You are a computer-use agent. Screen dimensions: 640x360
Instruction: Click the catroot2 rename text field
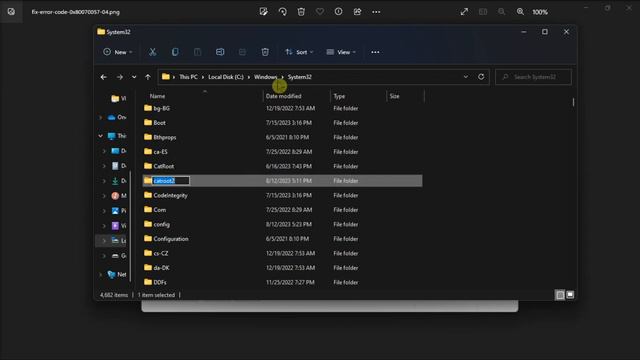[171, 180]
